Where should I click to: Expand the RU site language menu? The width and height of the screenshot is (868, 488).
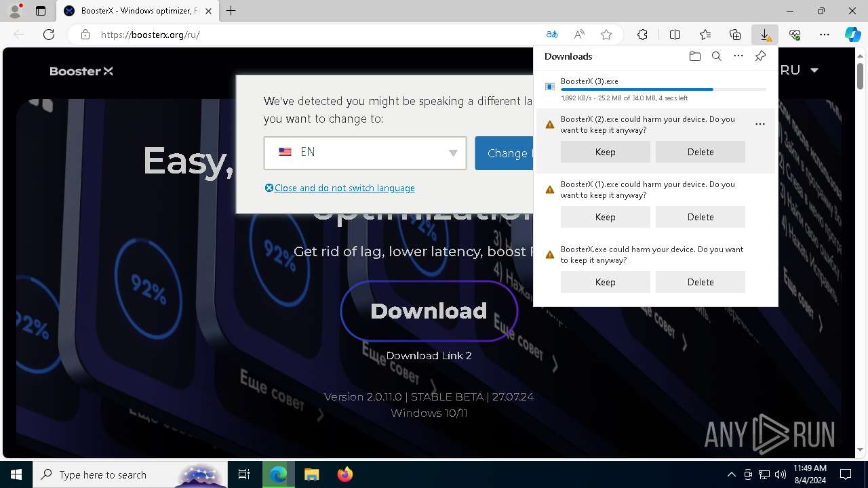800,70
